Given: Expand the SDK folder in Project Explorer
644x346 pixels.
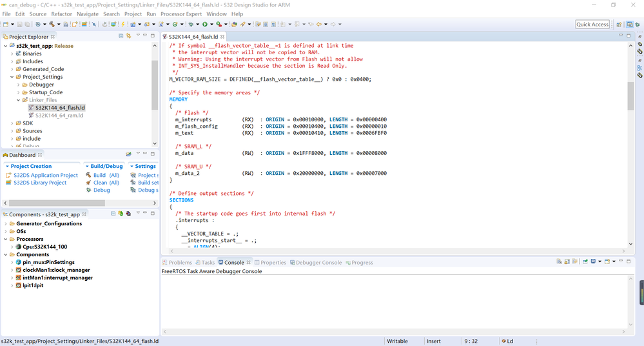Looking at the screenshot, I should click(x=12, y=123).
